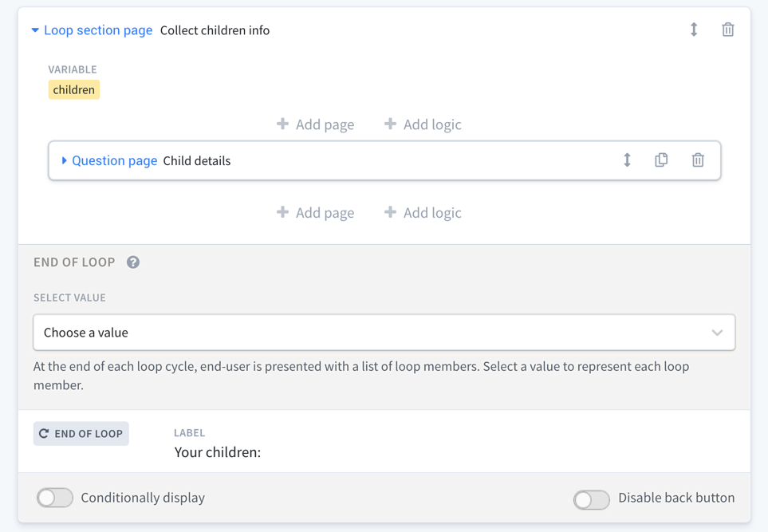
Task: Click Add page below Child details
Action: coord(316,213)
